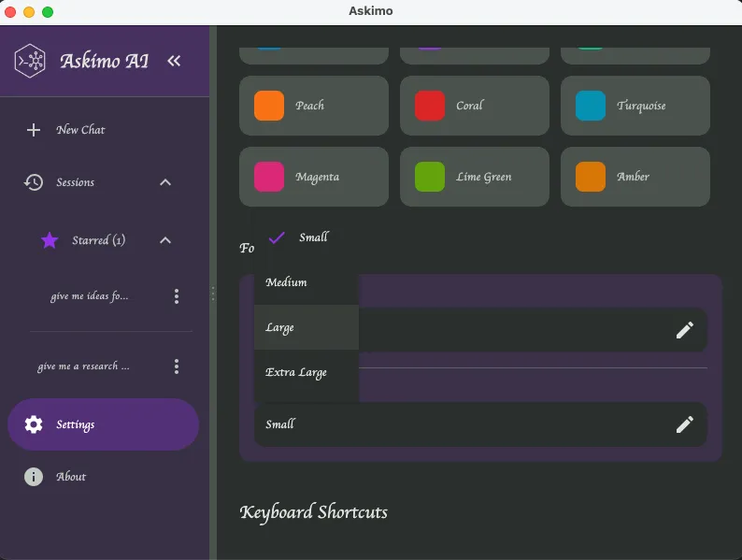Screen dimensions: 742x560
Task: Collapse the Starred (1) group chevron
Action: (165, 240)
